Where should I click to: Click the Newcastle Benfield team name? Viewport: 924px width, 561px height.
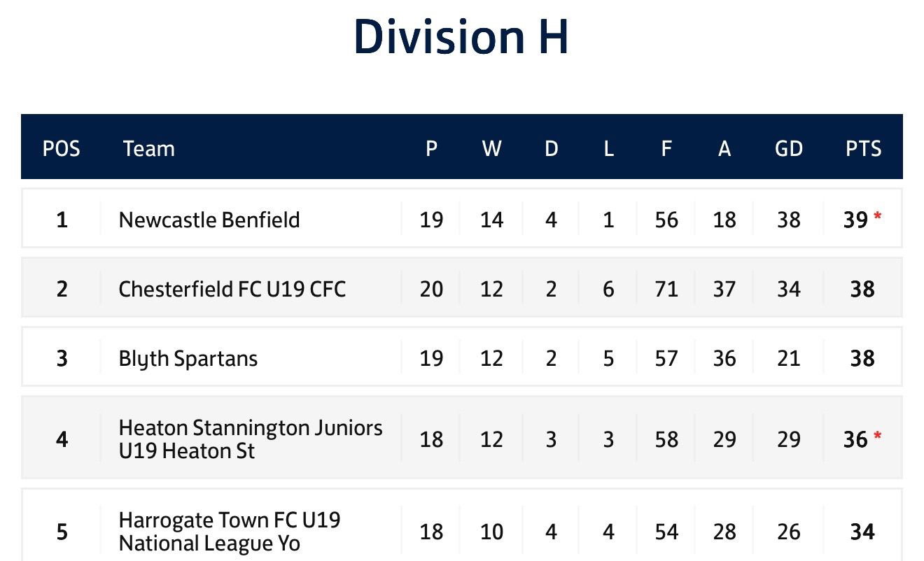pos(209,220)
